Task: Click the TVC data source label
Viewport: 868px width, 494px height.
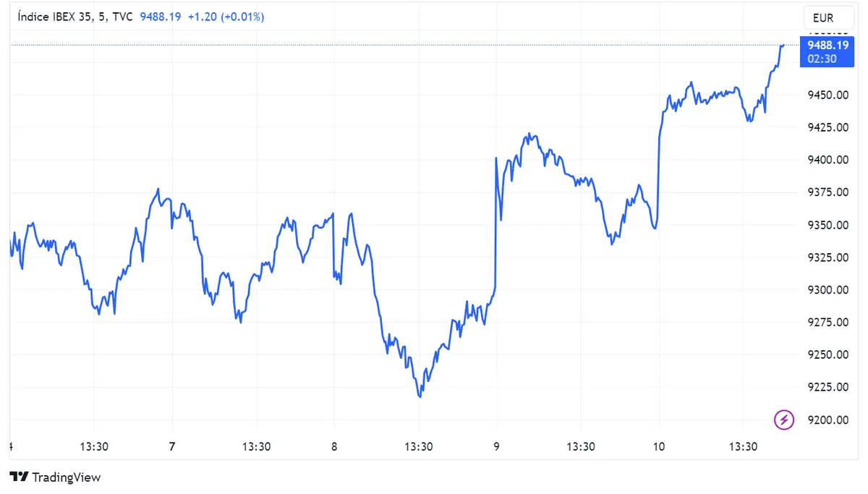Action: point(124,16)
